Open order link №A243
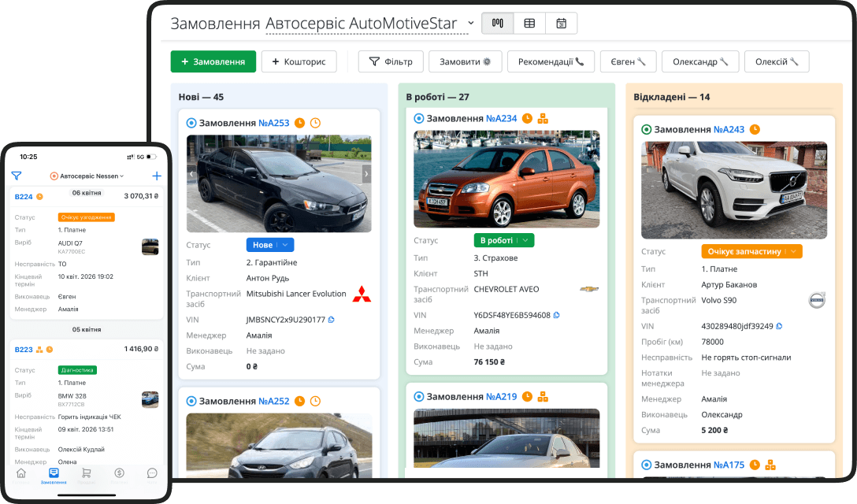The height and width of the screenshot is (504, 857). pos(729,130)
